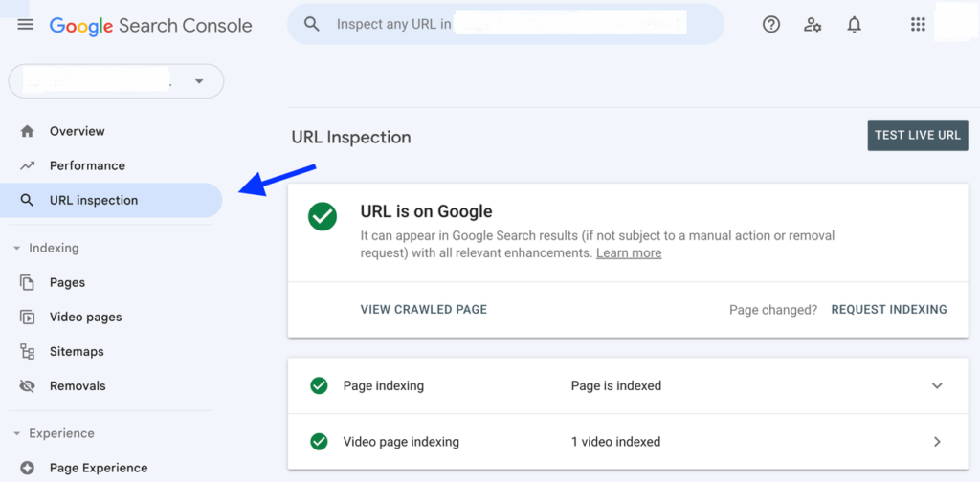
Task: Open Removals
Action: [78, 385]
